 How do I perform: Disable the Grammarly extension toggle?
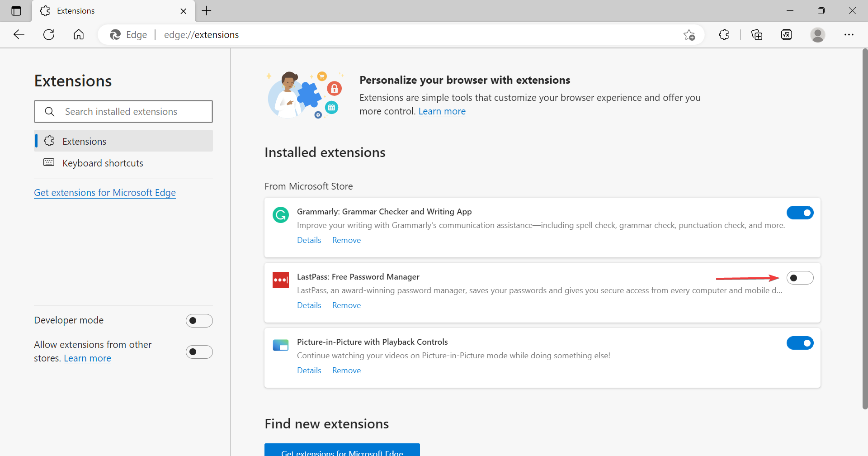click(800, 213)
